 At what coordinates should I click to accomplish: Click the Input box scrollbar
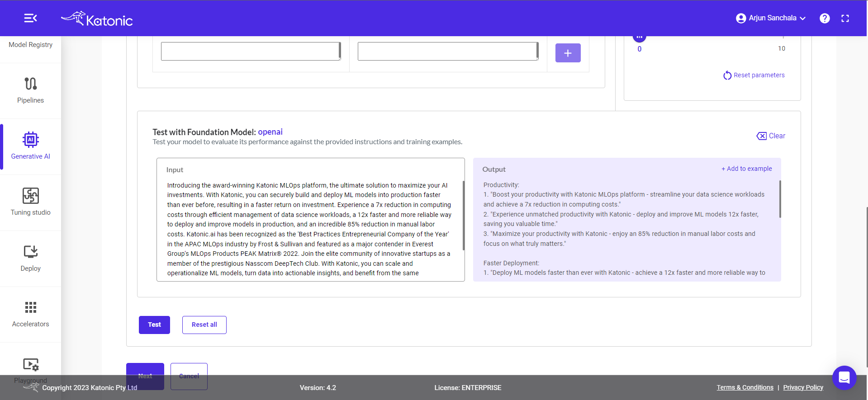coord(463,216)
